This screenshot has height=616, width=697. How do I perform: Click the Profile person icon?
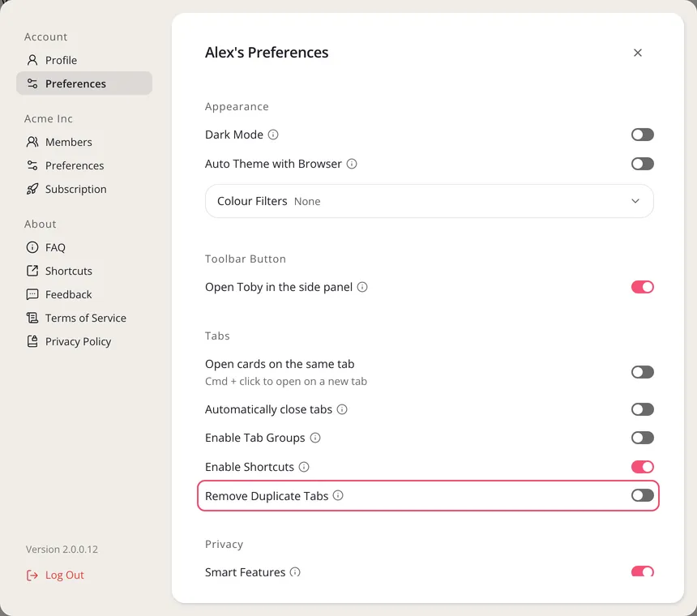[x=32, y=60]
